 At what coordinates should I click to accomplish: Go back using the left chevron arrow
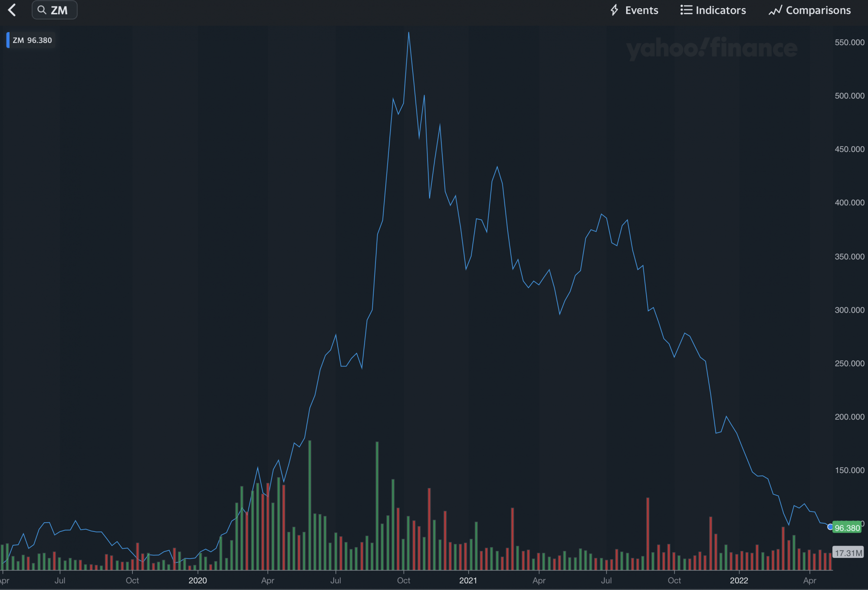tap(12, 10)
